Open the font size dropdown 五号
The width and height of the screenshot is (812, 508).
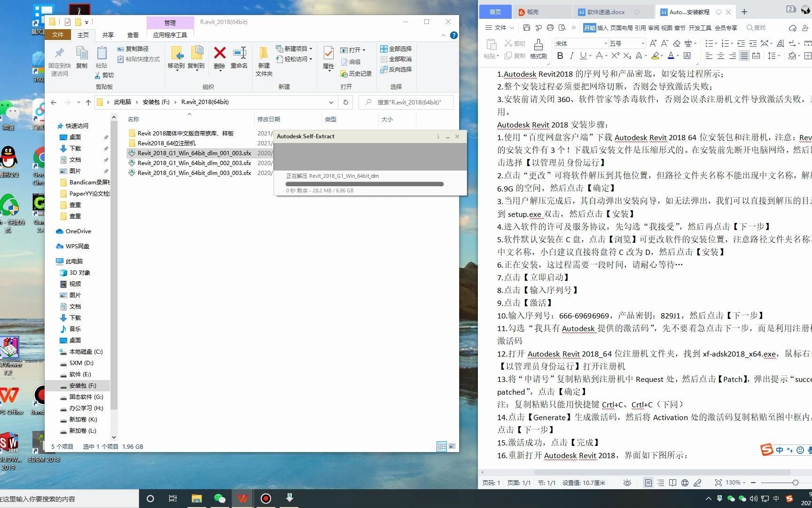point(643,43)
